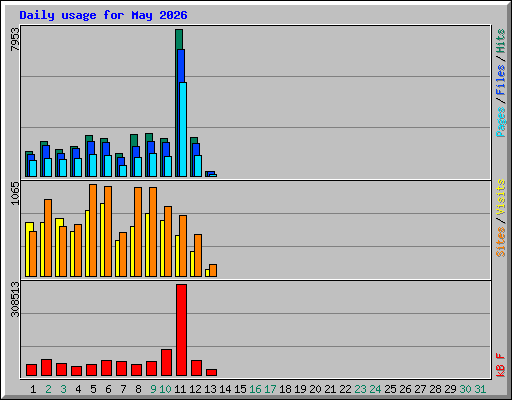
Task: Click day 11 on the axis
Action: pyautogui.click(x=180, y=389)
